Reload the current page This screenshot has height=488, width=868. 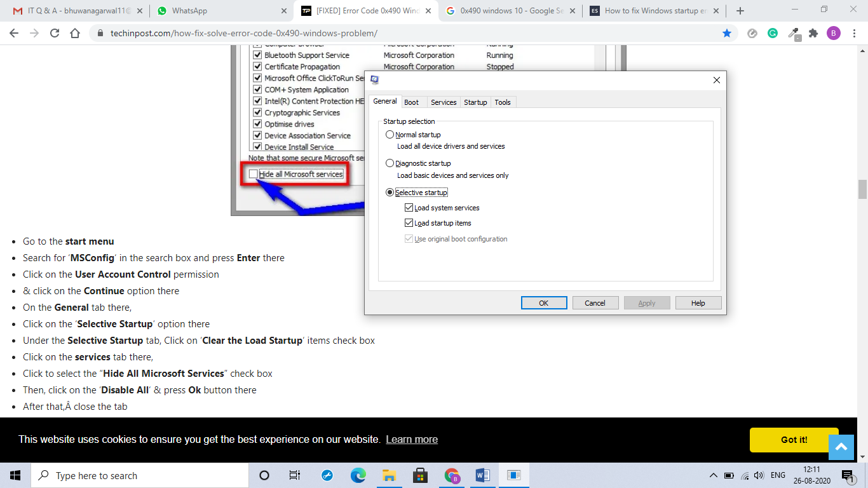(55, 34)
